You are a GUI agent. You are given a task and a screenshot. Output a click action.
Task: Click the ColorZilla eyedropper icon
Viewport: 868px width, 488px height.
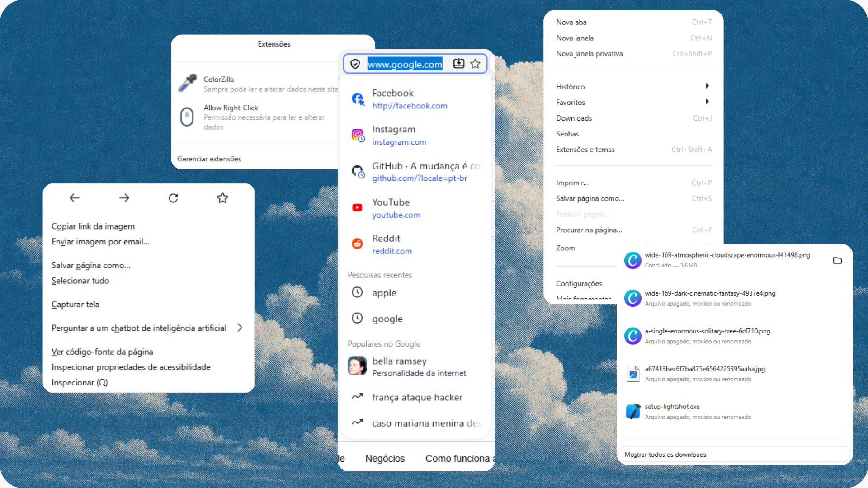tap(187, 83)
